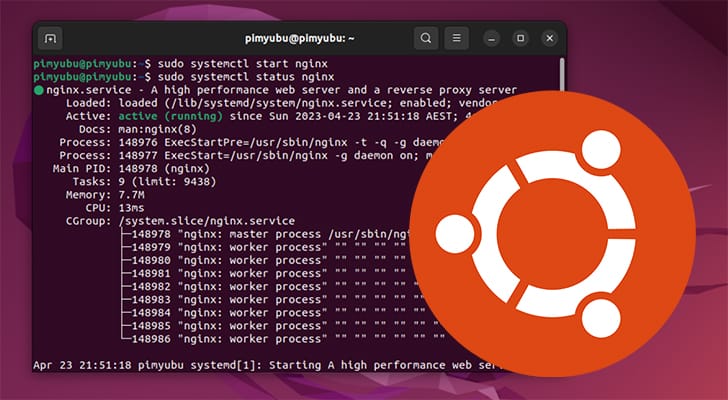Open terminal search
The height and width of the screenshot is (400, 728).
tap(426, 39)
